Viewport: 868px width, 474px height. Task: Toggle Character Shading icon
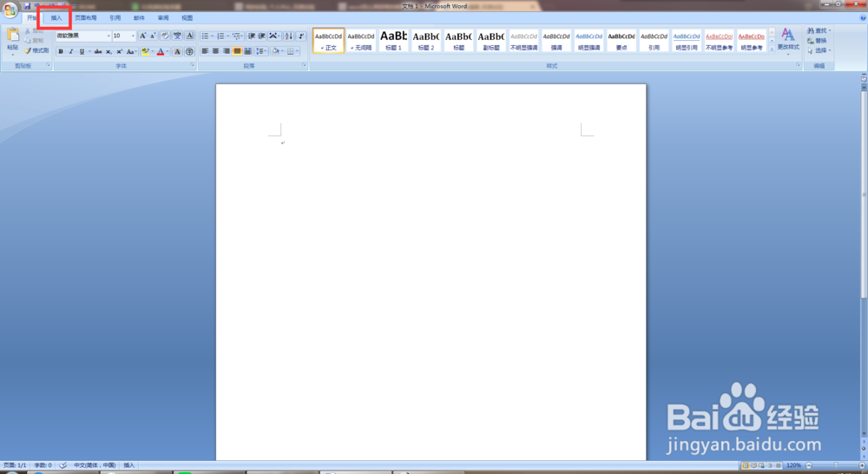coord(177,51)
